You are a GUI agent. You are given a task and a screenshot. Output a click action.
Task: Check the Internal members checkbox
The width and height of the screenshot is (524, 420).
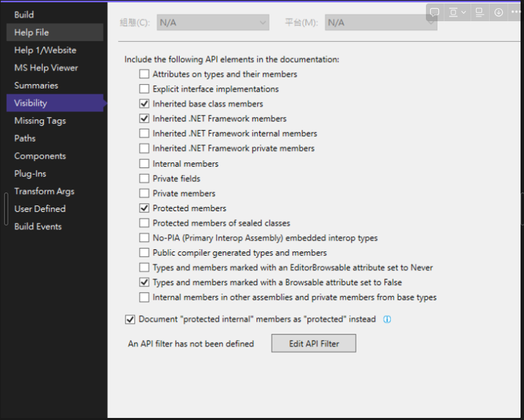pos(144,163)
